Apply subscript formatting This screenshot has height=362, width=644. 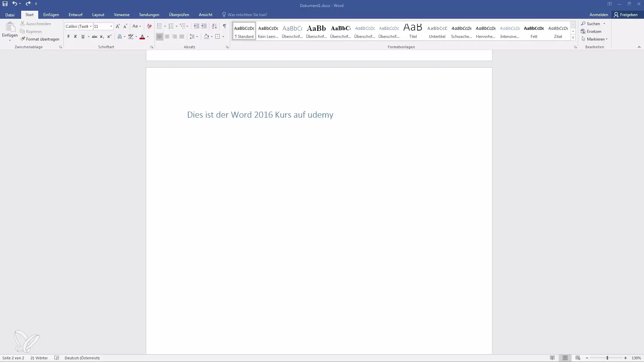pyautogui.click(x=102, y=37)
